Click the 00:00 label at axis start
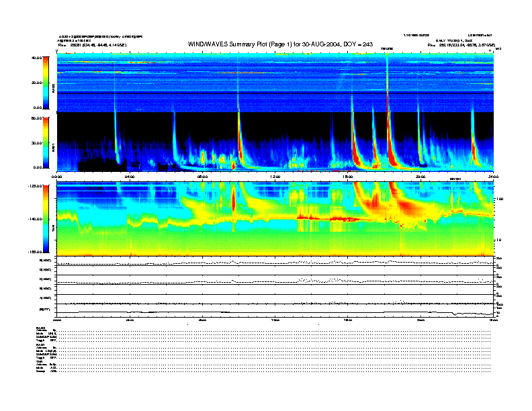The height and width of the screenshot is (411, 532). pyautogui.click(x=57, y=177)
